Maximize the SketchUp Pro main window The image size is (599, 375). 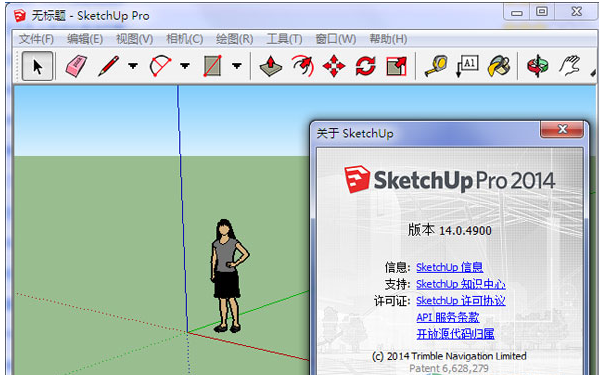coord(542,13)
